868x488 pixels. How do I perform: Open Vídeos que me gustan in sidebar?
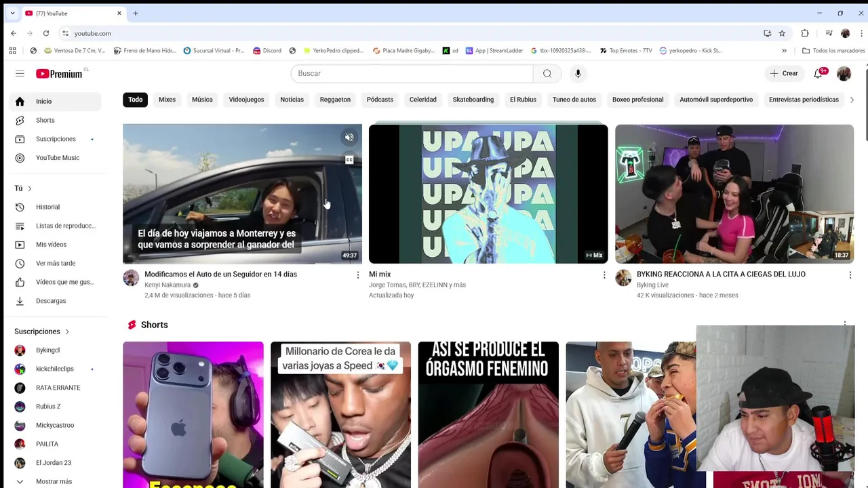pos(55,282)
